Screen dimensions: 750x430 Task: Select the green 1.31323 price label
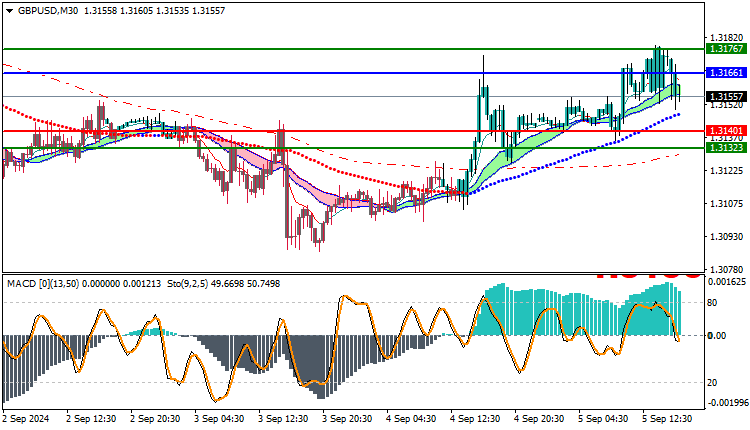(727, 148)
